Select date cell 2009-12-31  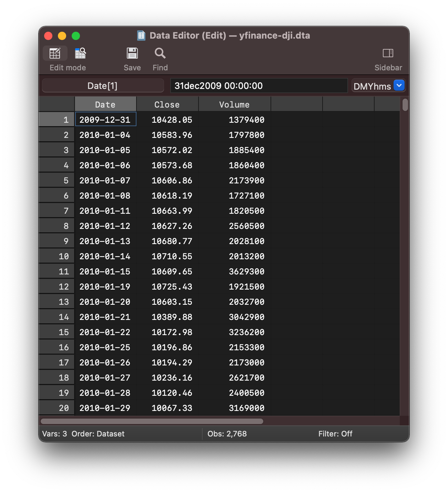point(105,120)
